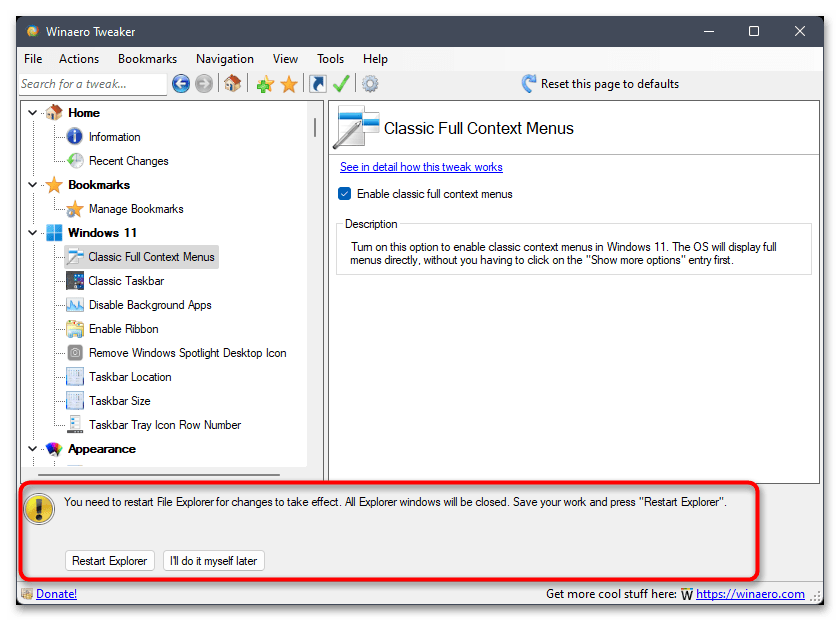Click the blue Back navigation arrow
The image size is (840, 621).
coord(181,84)
